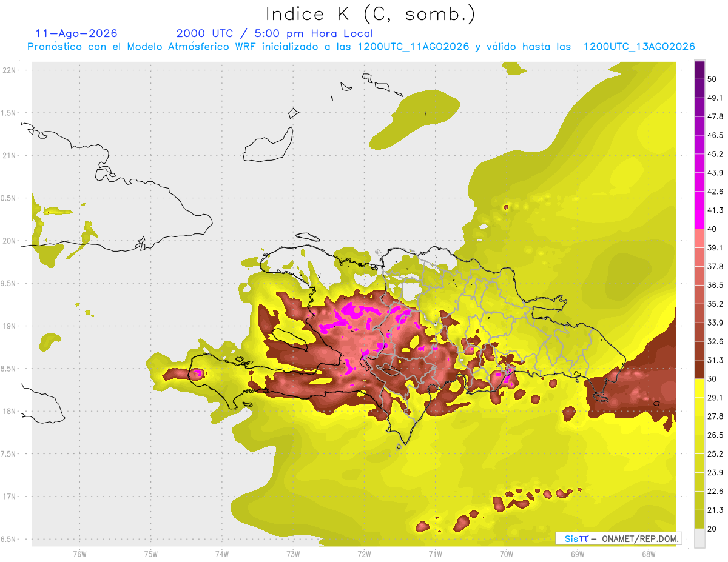This screenshot has height=562, width=728.
Task: Click the 19N latitude axis label
Action: click(10, 326)
